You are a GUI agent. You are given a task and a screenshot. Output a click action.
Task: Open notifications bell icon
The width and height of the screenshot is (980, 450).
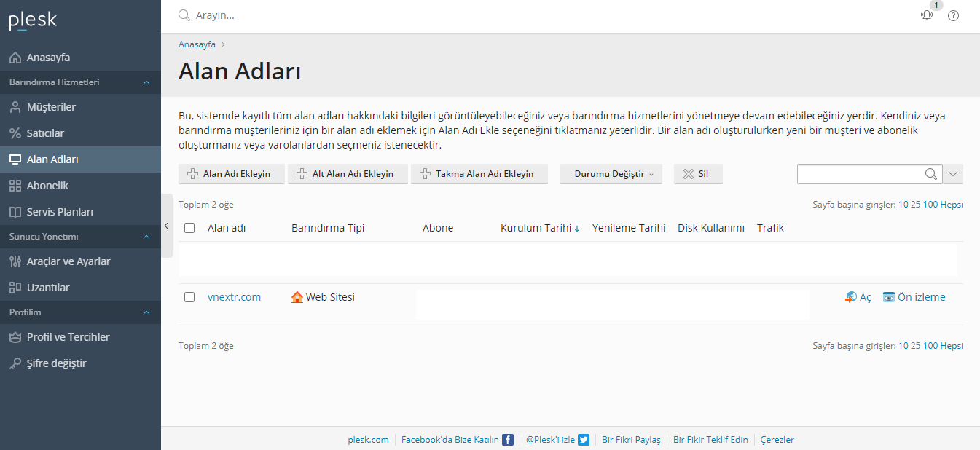pyautogui.click(x=927, y=15)
